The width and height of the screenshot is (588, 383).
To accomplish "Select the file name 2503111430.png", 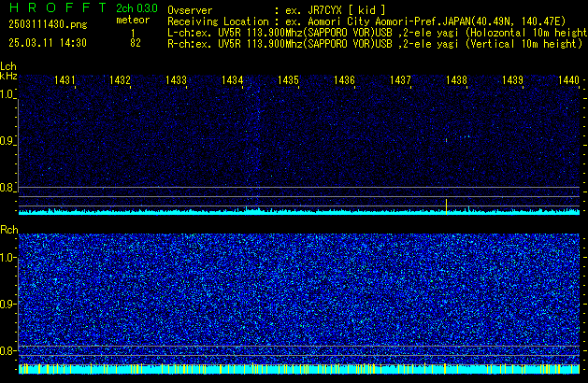I will point(48,24).
